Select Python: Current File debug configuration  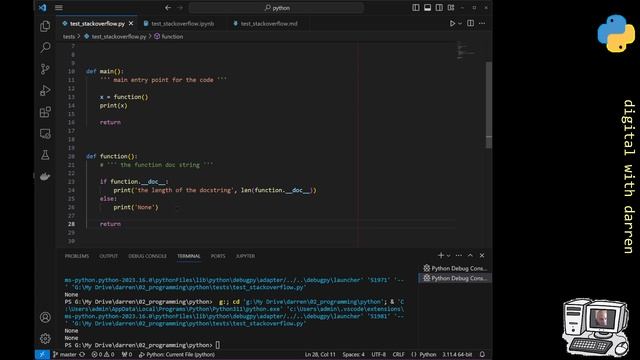[x=177, y=354]
